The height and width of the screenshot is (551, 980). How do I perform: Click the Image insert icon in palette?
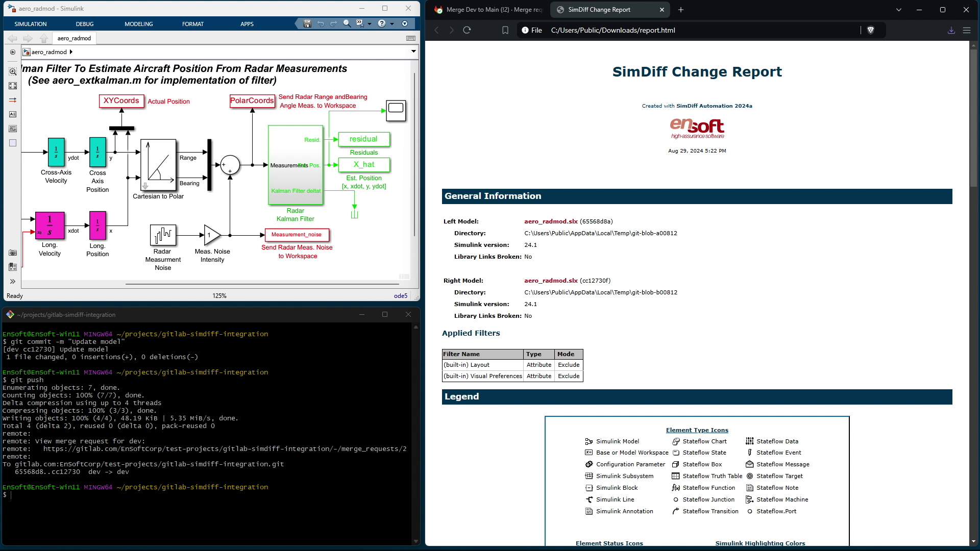pyautogui.click(x=13, y=129)
